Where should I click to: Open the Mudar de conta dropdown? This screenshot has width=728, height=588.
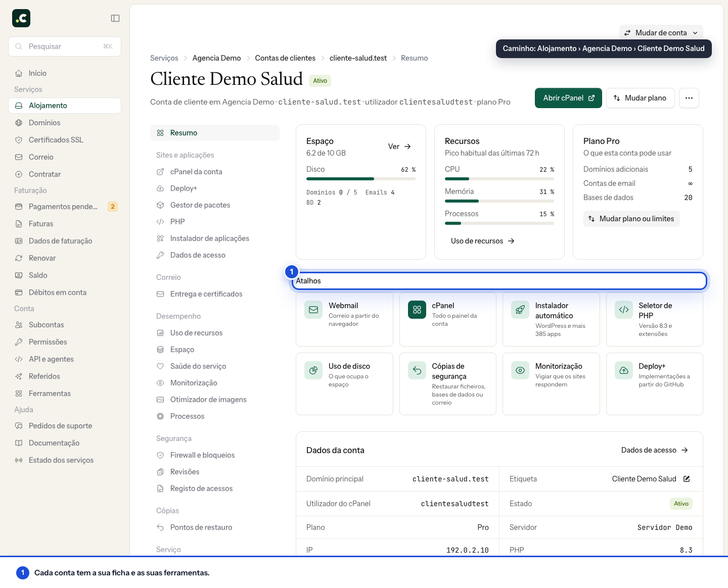(x=661, y=33)
